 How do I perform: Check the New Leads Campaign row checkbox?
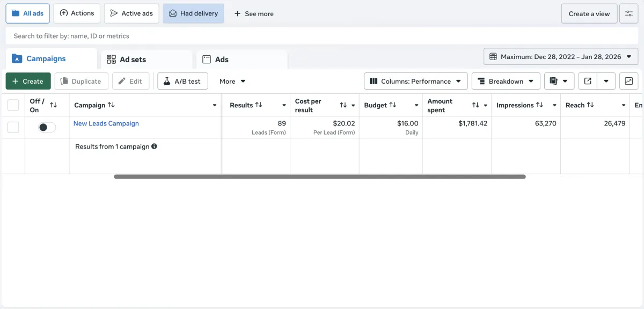13,127
